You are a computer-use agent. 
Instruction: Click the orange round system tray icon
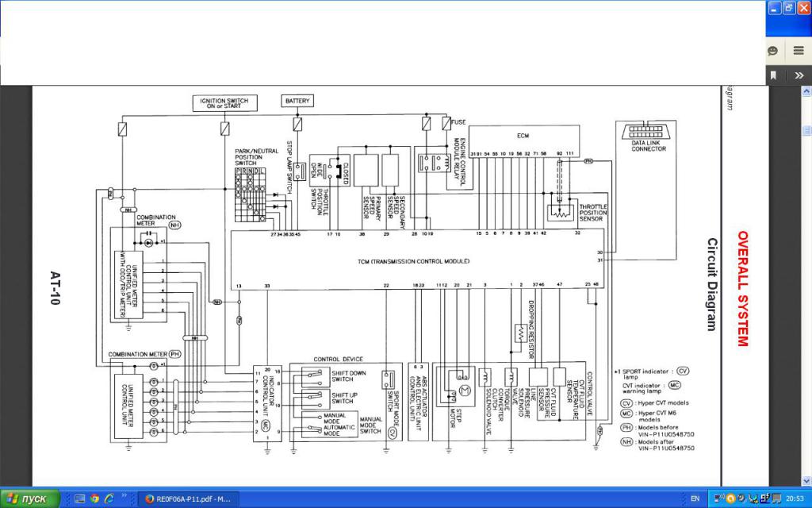(731, 498)
